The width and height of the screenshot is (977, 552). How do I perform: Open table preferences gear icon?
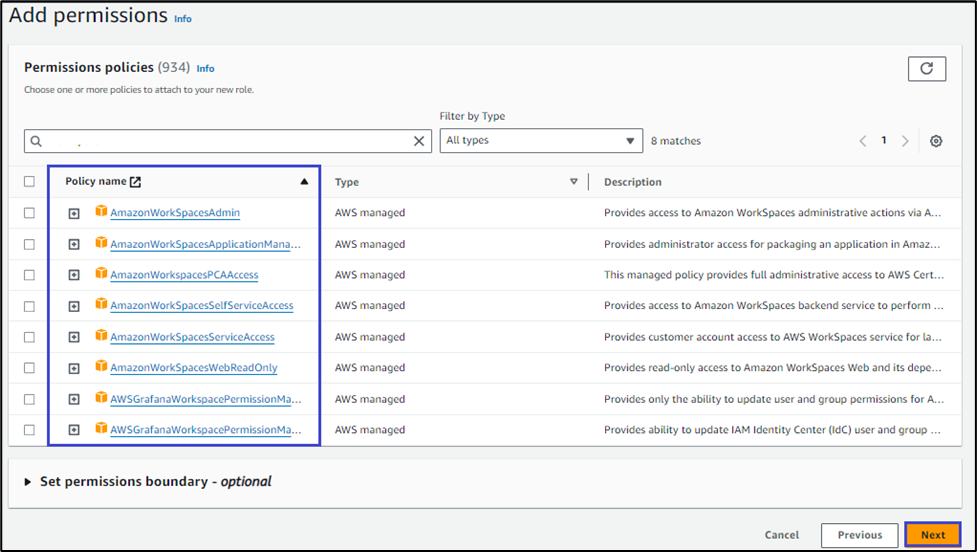click(x=935, y=141)
